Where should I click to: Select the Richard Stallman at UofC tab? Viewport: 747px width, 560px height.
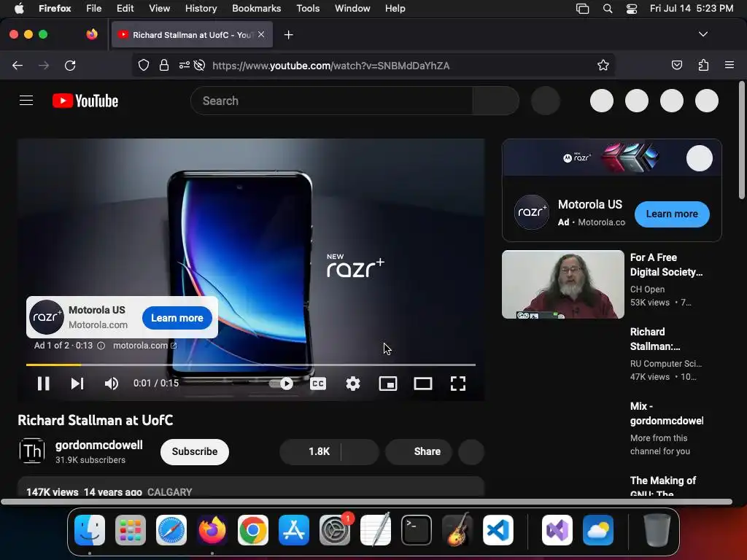click(x=192, y=35)
